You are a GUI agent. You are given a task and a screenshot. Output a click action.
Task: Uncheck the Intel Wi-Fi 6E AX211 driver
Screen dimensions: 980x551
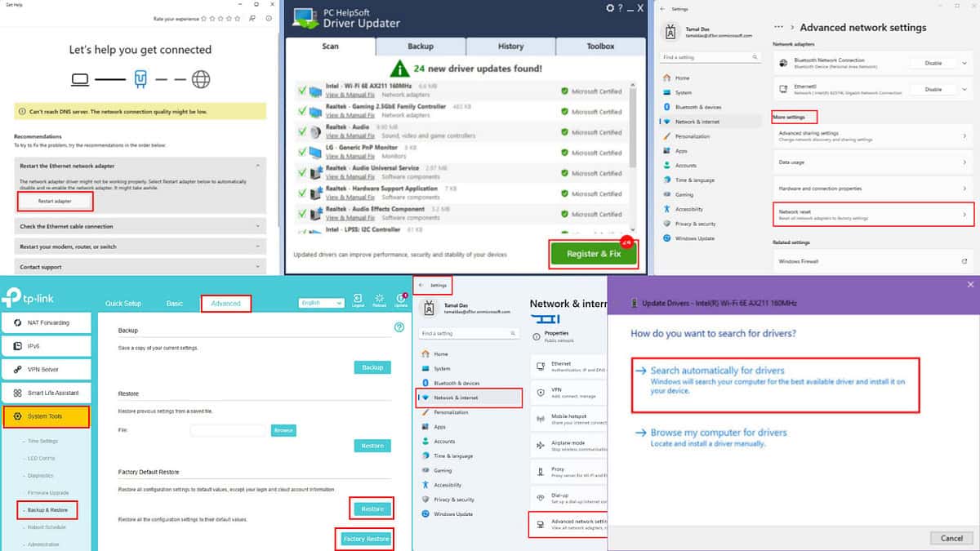point(302,90)
